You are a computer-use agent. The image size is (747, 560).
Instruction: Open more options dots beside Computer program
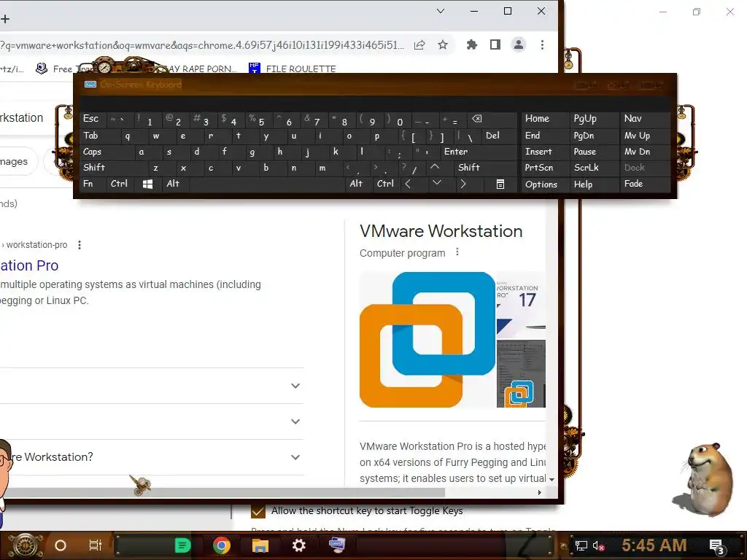coord(457,252)
